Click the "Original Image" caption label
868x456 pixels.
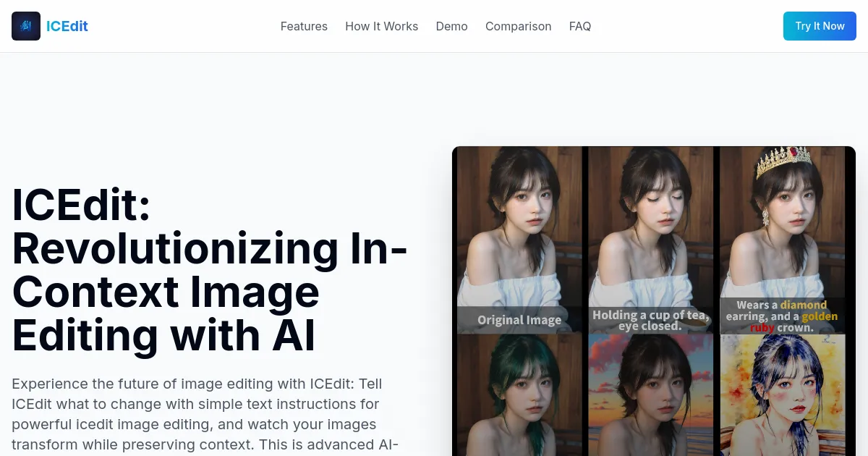[519, 320]
